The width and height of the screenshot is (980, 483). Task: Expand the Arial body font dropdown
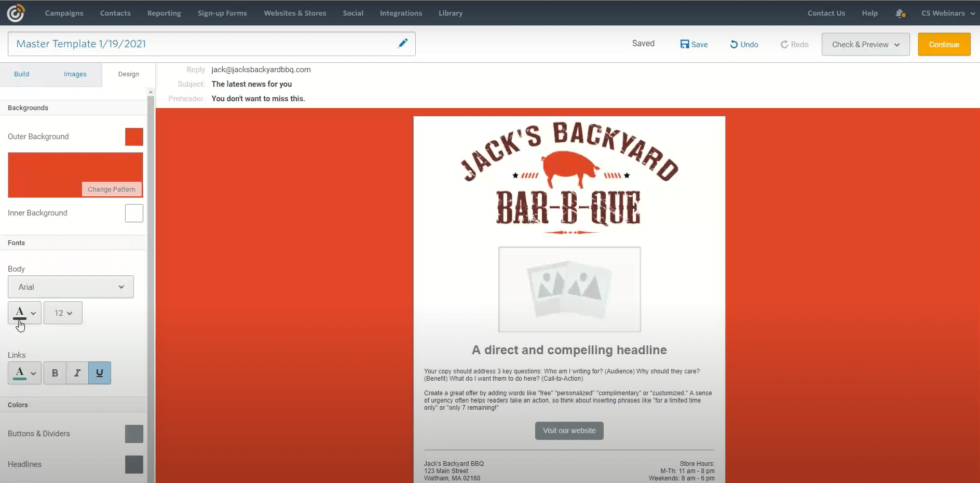pos(71,287)
